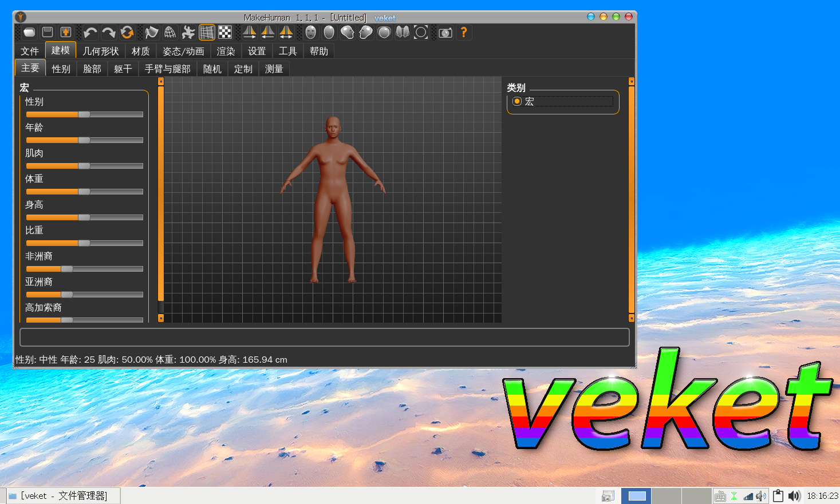Click the 年龄 slider
Viewport: 840px width, 504px height.
pos(85,140)
